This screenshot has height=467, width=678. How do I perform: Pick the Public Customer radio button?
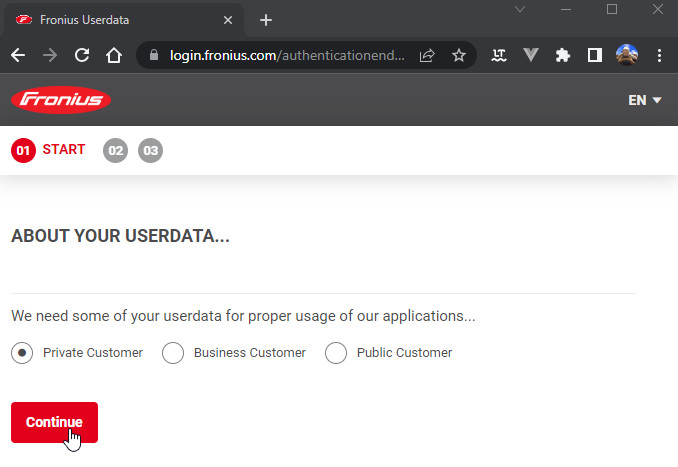336,353
